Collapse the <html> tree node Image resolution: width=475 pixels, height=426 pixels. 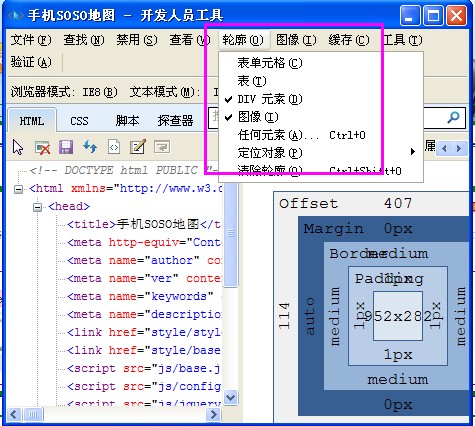click(19, 189)
